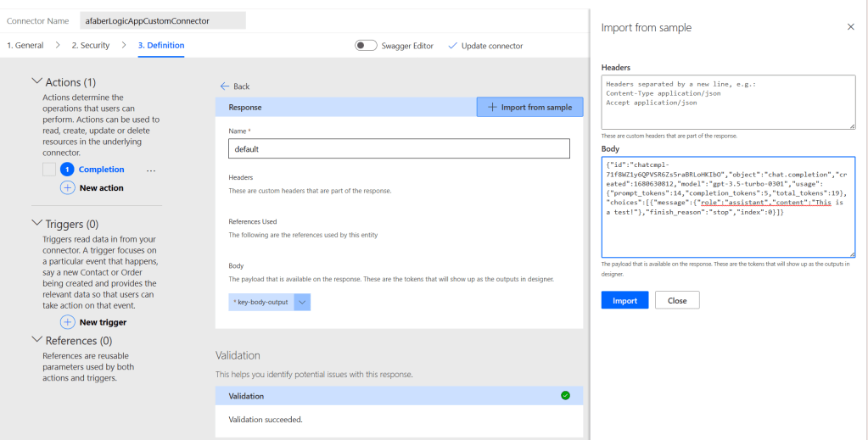868x440 pixels.
Task: Collapse the Actions section
Action: tap(36, 82)
